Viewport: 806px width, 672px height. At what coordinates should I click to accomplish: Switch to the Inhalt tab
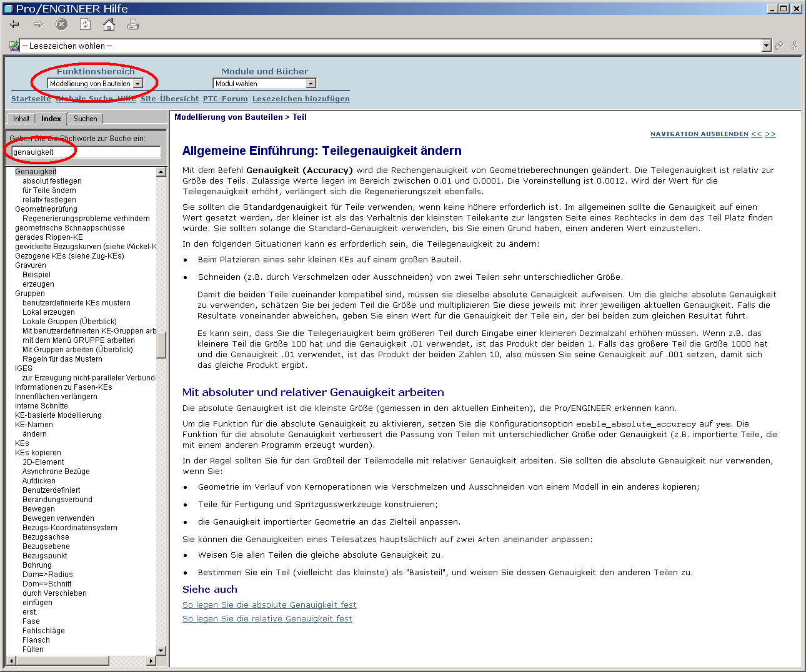[21, 119]
